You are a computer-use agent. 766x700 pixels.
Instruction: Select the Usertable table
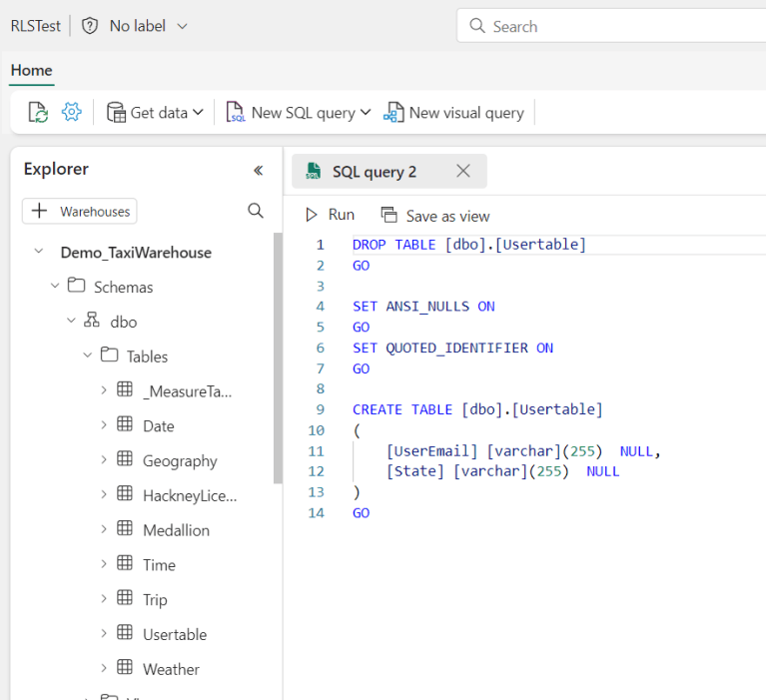point(175,634)
